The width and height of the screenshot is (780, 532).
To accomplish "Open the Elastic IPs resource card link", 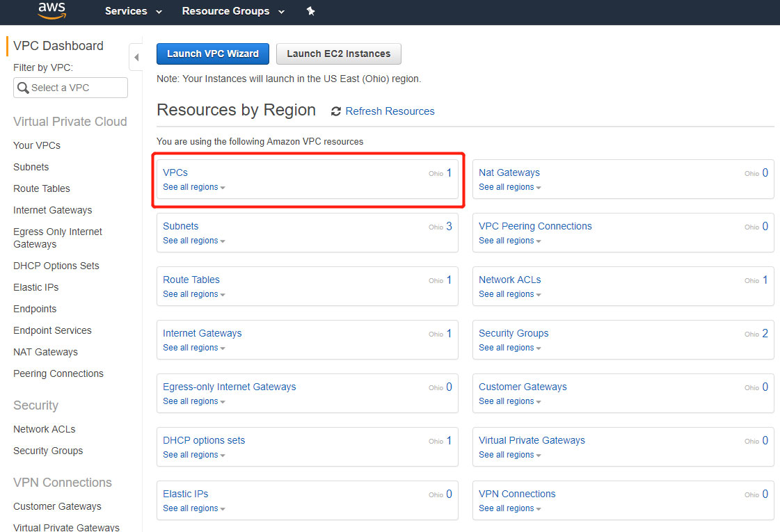I will tap(186, 494).
